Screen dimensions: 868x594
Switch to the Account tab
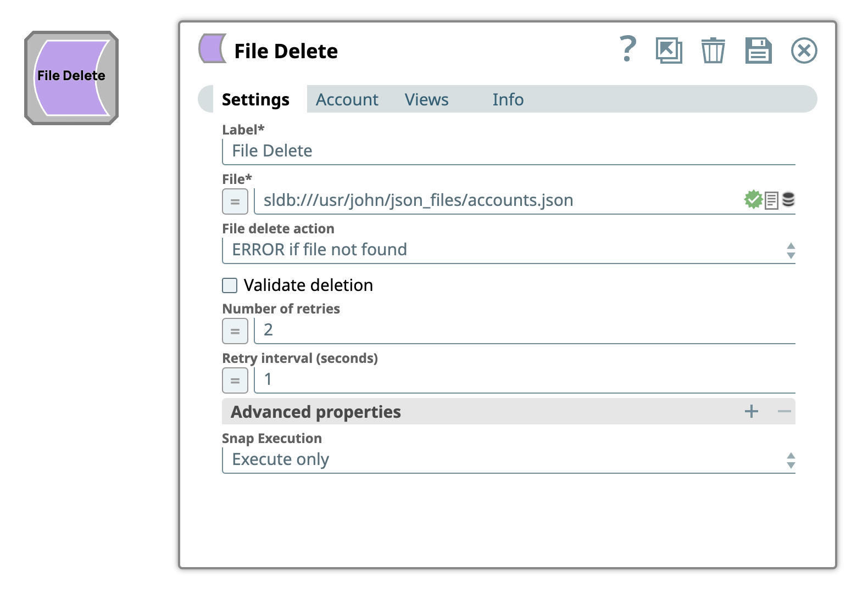click(347, 100)
